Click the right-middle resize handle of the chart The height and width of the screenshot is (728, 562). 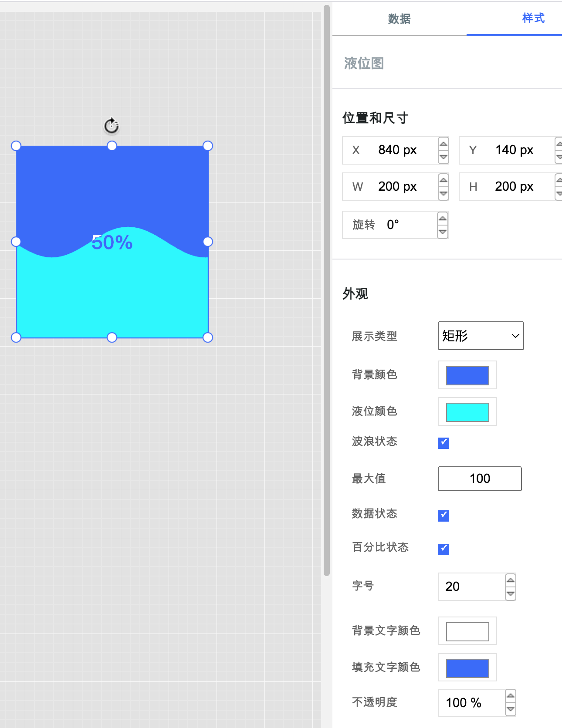click(208, 242)
